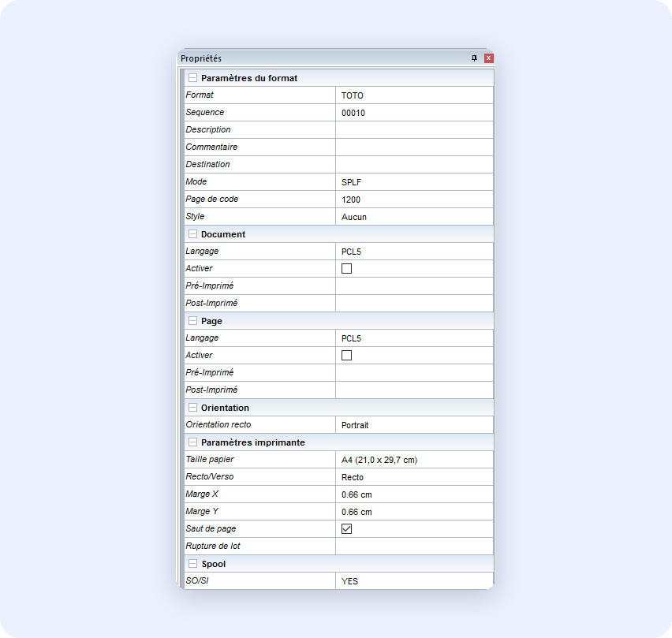
Task: Pin the Propriétés panel with the pushpin icon
Action: click(474, 58)
